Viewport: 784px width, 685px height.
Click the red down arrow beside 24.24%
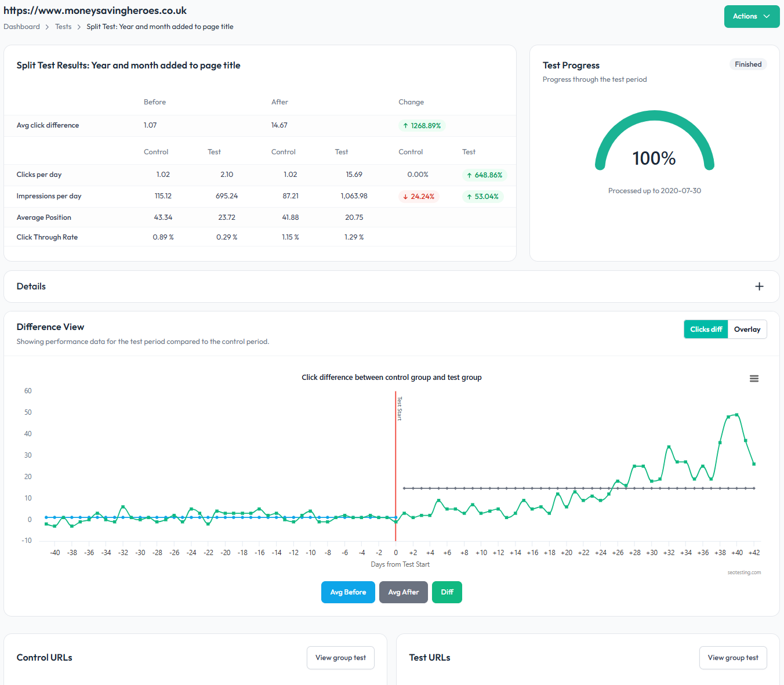click(x=405, y=196)
